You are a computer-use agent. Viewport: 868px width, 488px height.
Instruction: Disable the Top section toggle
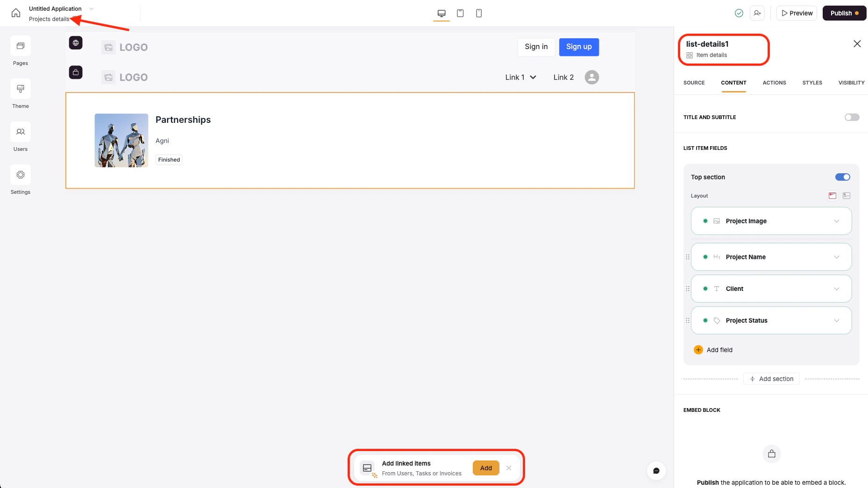(x=843, y=177)
